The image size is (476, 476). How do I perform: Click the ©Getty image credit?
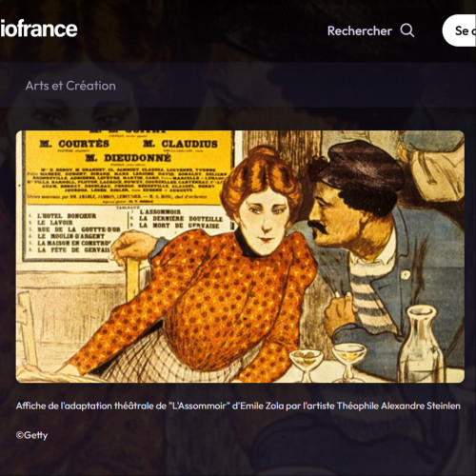31,435
